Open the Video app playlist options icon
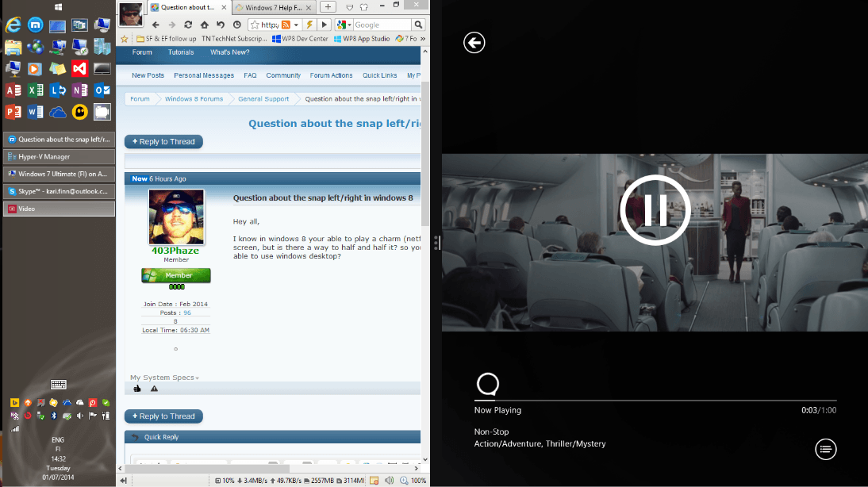The width and height of the screenshot is (868, 487). [x=825, y=450]
